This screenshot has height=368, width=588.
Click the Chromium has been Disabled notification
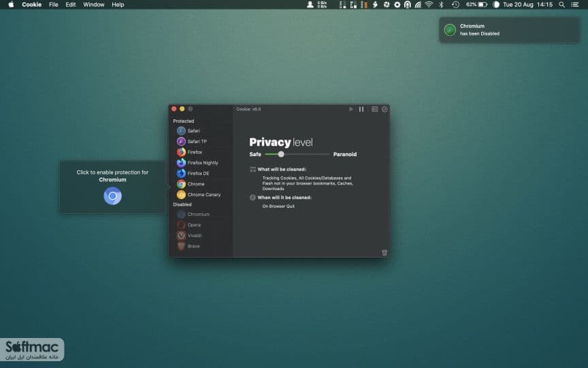(509, 30)
